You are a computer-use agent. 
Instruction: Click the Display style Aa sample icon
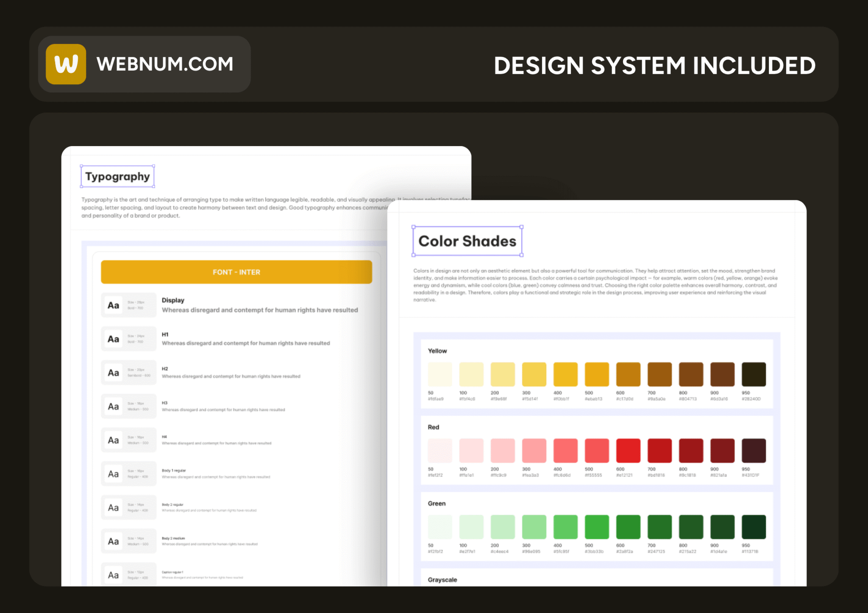point(113,305)
